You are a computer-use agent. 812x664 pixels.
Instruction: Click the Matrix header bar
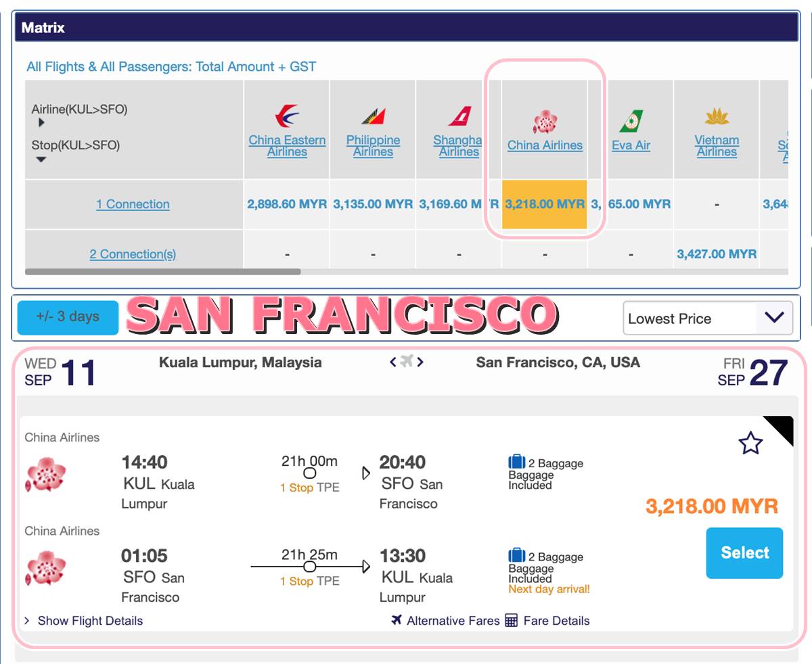(405, 28)
